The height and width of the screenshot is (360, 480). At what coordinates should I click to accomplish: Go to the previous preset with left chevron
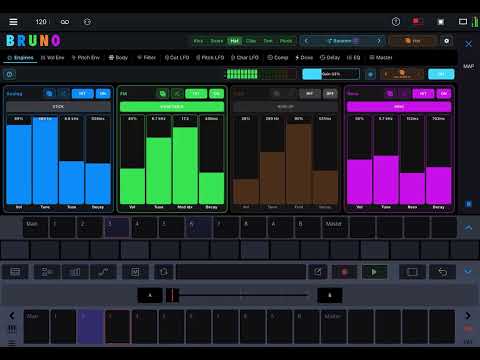[x=306, y=41]
